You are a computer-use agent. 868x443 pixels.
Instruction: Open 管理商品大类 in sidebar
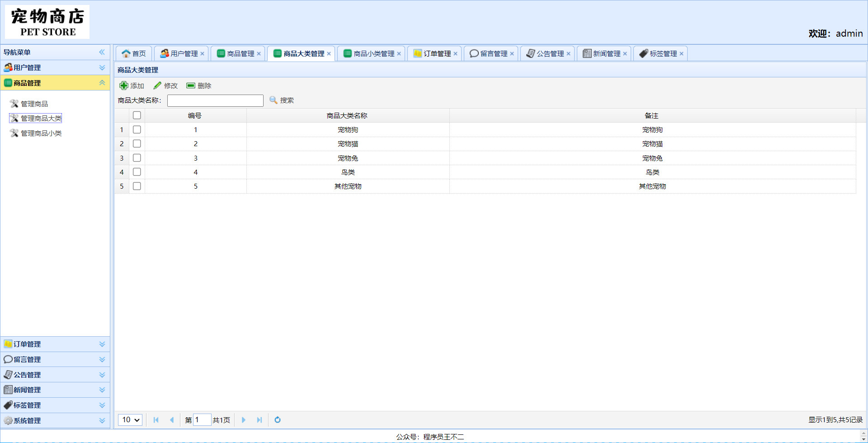click(36, 118)
